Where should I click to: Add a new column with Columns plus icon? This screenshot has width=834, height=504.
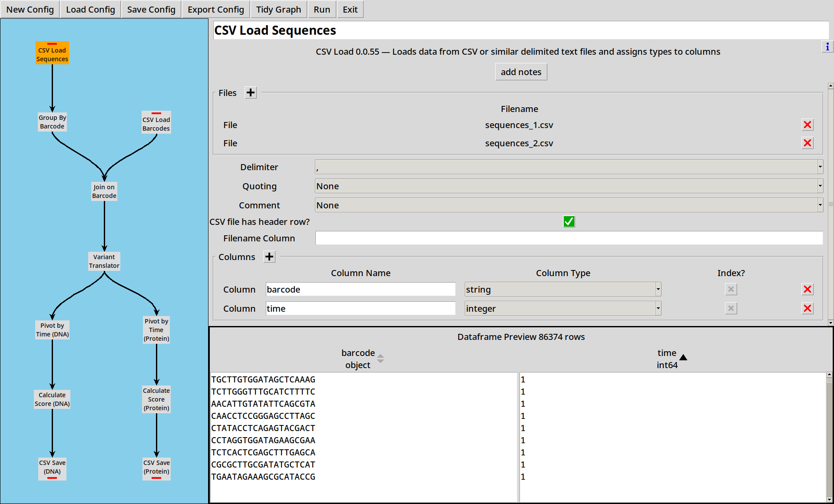[x=269, y=257]
